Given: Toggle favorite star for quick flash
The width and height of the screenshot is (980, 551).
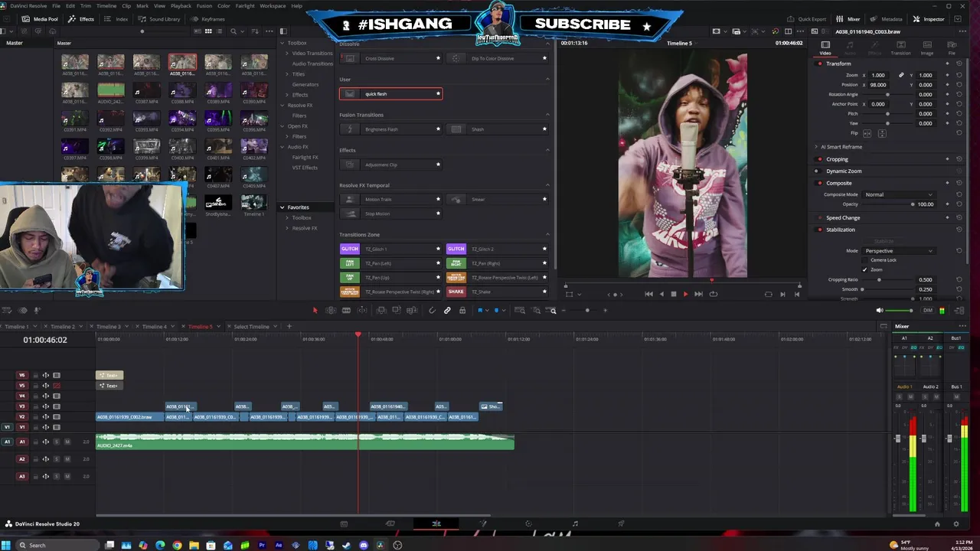Looking at the screenshot, I should [x=438, y=94].
